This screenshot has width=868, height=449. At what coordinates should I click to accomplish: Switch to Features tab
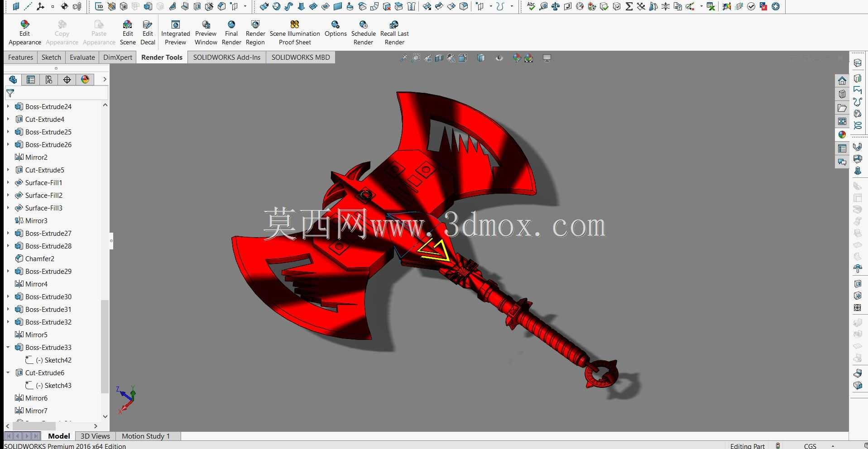pyautogui.click(x=21, y=57)
